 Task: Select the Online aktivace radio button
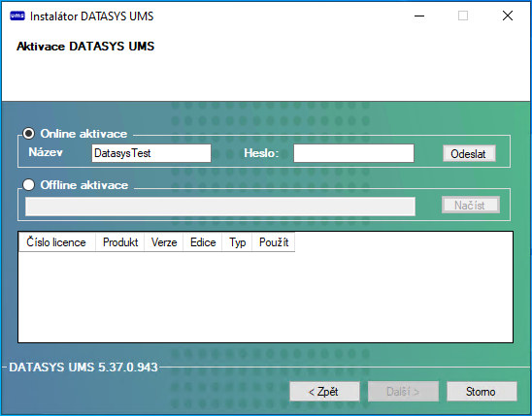28,134
